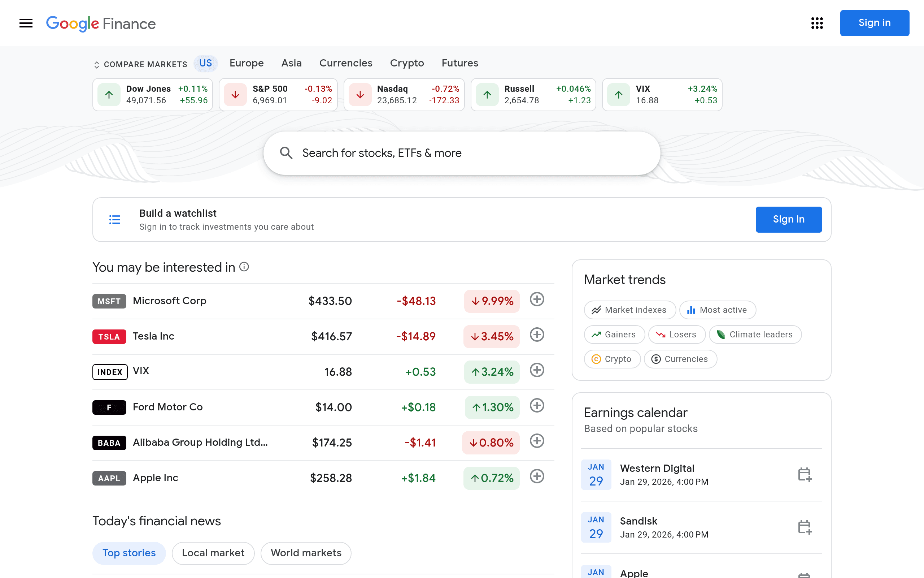
Task: Open the Crypto markets tab
Action: coord(407,63)
